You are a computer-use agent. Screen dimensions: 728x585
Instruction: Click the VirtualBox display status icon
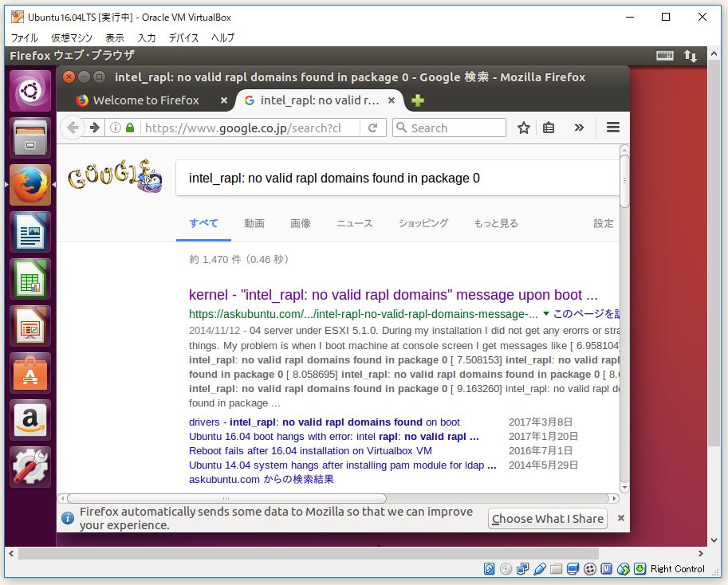pyautogui.click(x=573, y=569)
